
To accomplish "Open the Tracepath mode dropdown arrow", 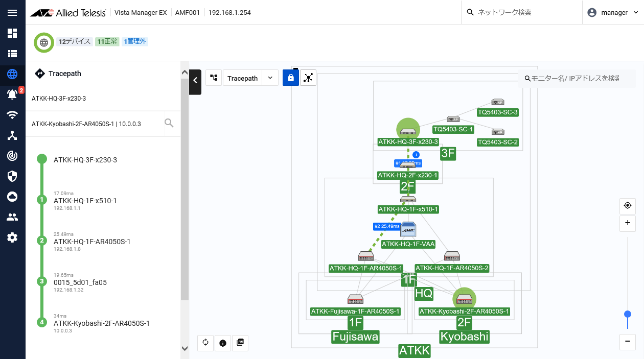I will (270, 78).
